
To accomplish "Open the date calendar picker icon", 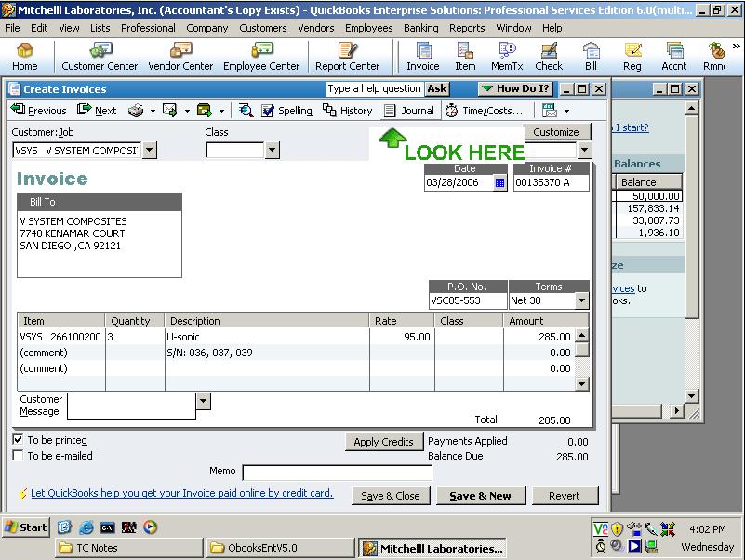I will (499, 183).
